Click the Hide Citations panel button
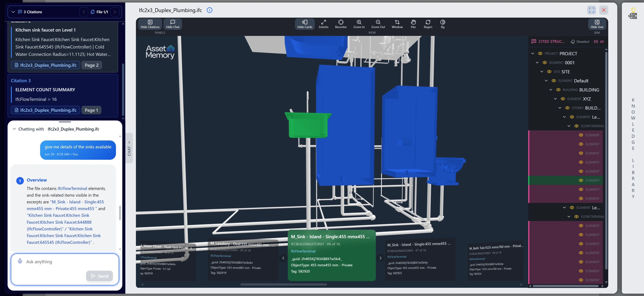644x296 pixels. [x=150, y=24]
